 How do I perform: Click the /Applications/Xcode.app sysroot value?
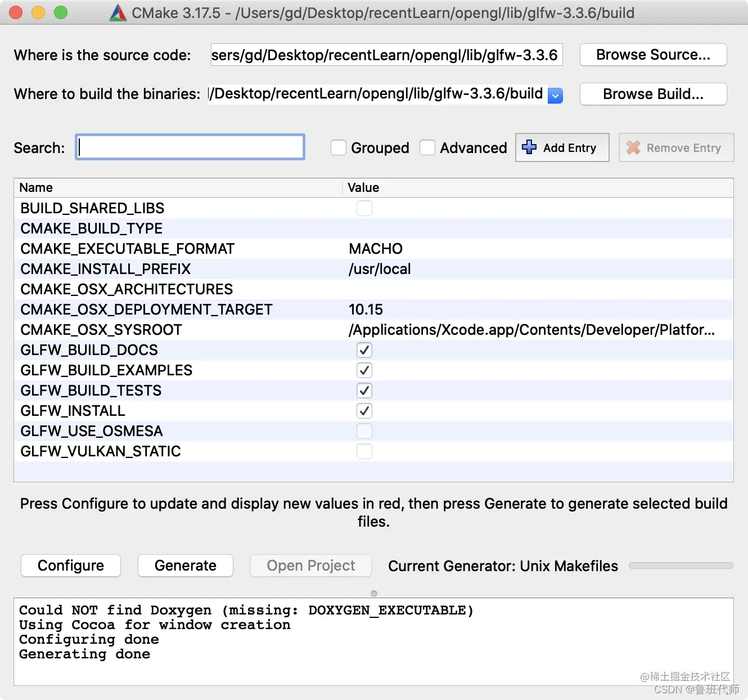coord(531,330)
